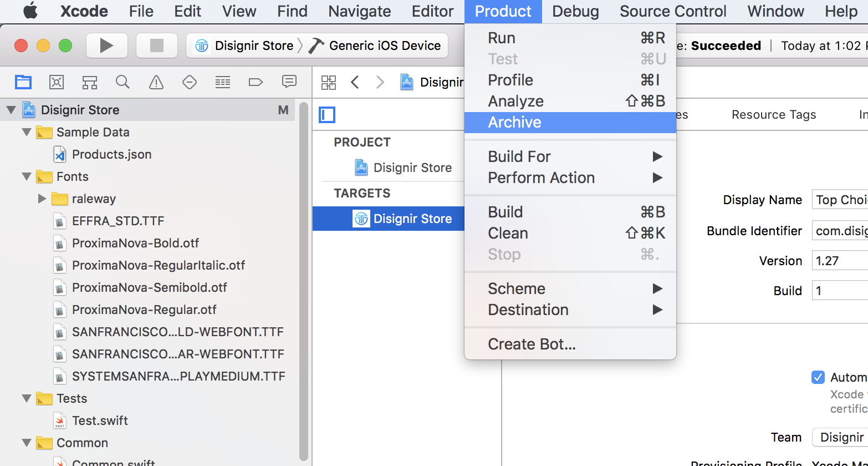Image resolution: width=868 pixels, height=466 pixels.
Task: Switch to Resource Tags tab
Action: [774, 115]
